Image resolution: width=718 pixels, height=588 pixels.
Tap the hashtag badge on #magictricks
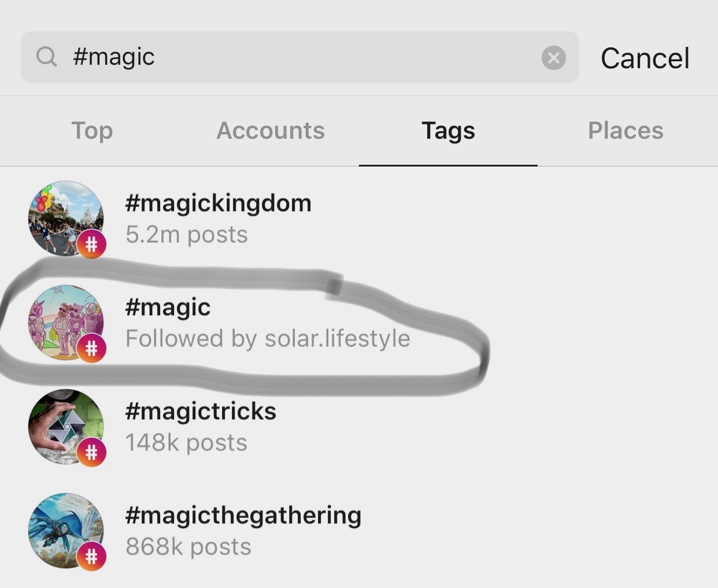[91, 452]
